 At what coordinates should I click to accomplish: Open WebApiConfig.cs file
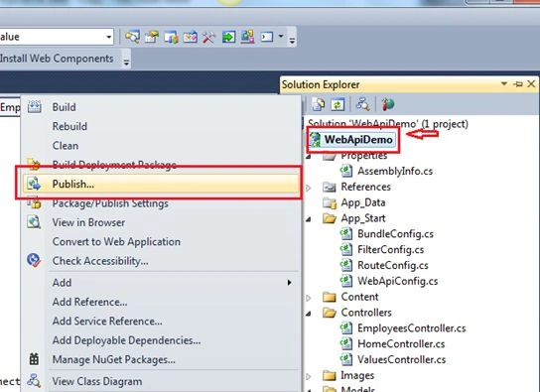(x=397, y=281)
